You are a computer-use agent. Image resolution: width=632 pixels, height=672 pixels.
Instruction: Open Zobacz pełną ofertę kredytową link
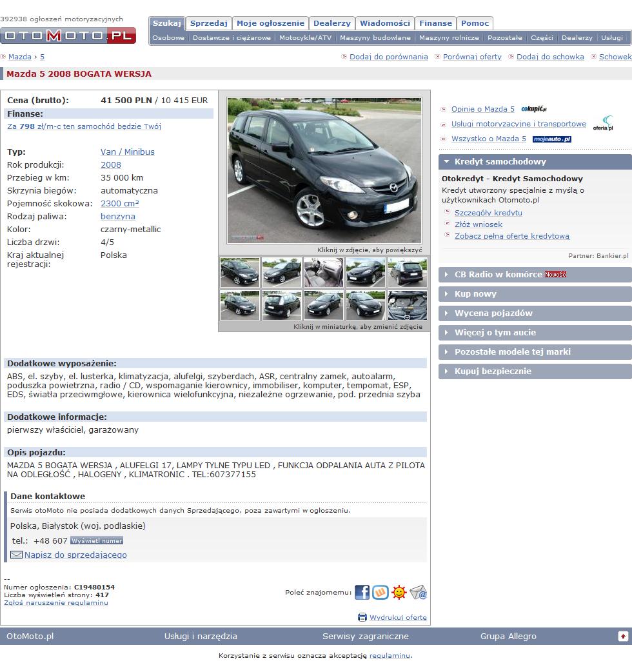coord(512,235)
